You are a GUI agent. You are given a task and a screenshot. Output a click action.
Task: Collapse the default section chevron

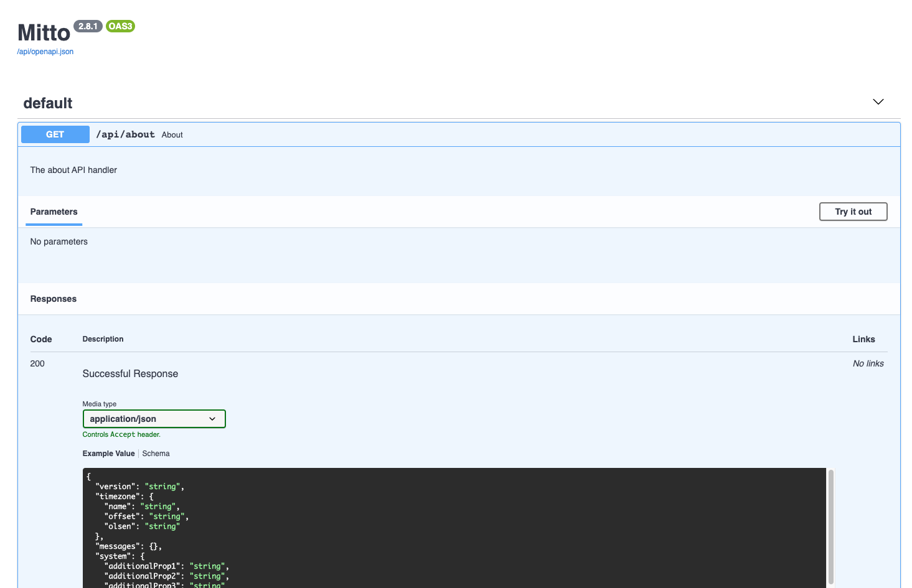pos(878,102)
